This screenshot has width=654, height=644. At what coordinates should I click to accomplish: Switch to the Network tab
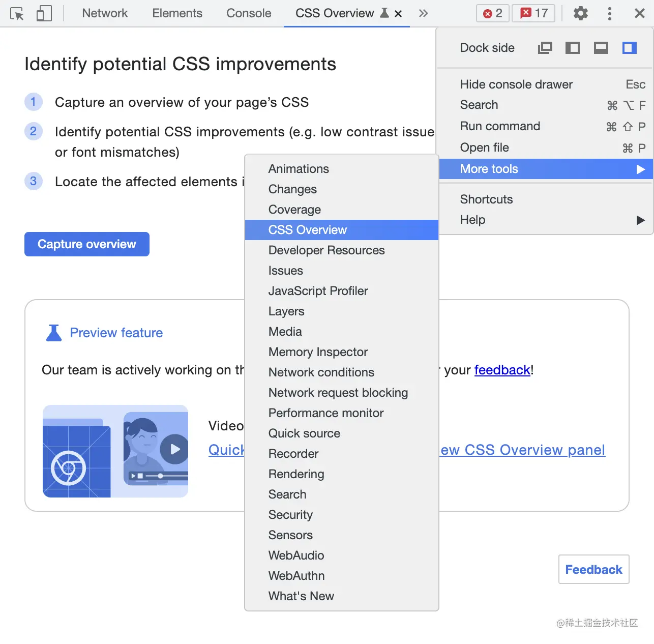click(105, 13)
